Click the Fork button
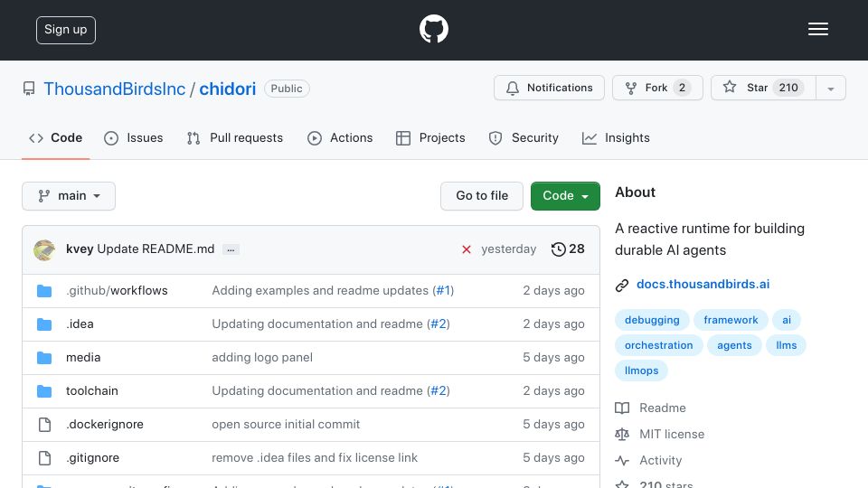 point(657,88)
